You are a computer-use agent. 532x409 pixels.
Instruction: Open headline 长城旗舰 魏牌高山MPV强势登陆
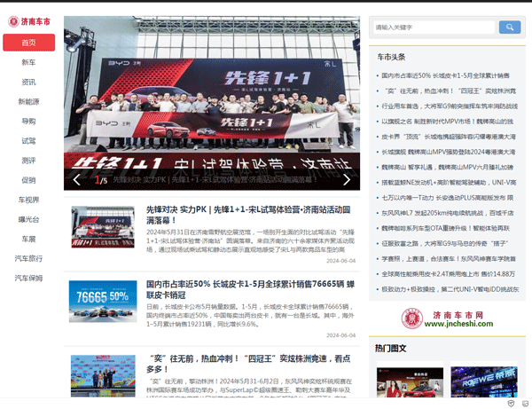(448, 152)
